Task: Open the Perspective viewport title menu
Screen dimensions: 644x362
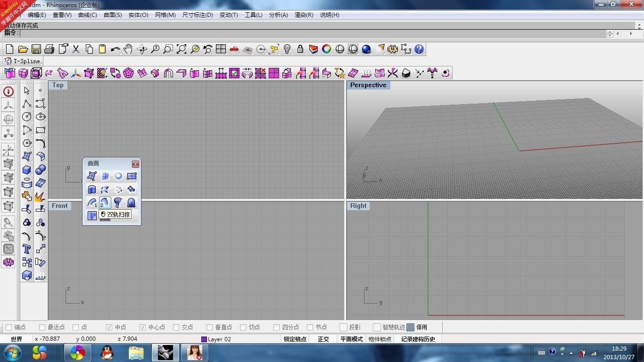Action: 368,85
